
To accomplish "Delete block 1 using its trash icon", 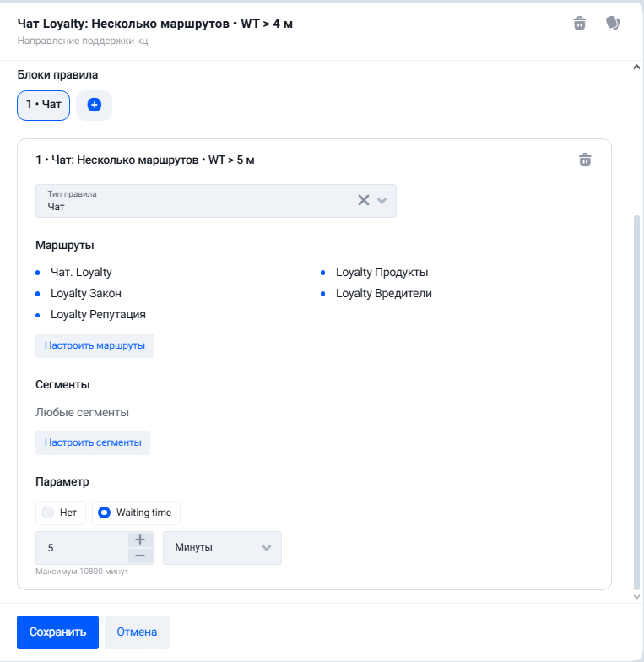I will [585, 160].
